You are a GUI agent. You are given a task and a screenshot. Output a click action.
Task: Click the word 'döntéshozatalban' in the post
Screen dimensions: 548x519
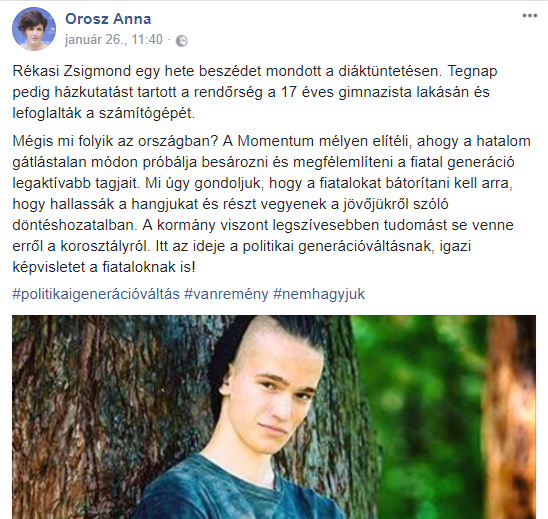74,225
